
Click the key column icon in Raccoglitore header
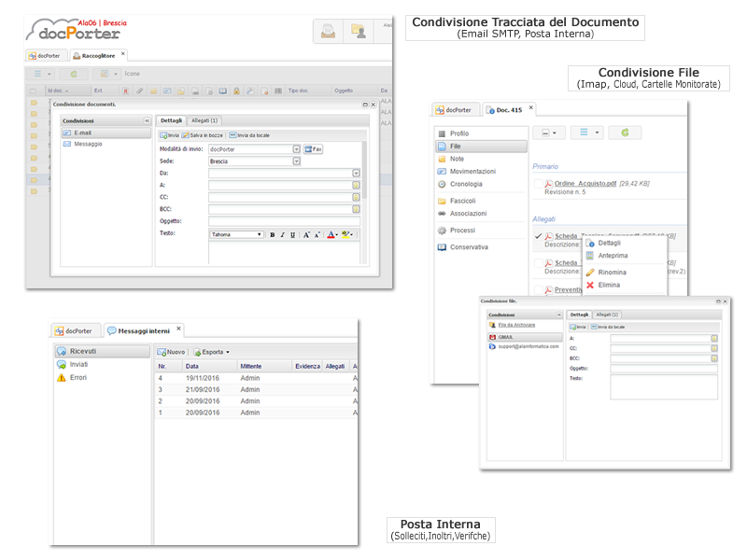tap(249, 91)
